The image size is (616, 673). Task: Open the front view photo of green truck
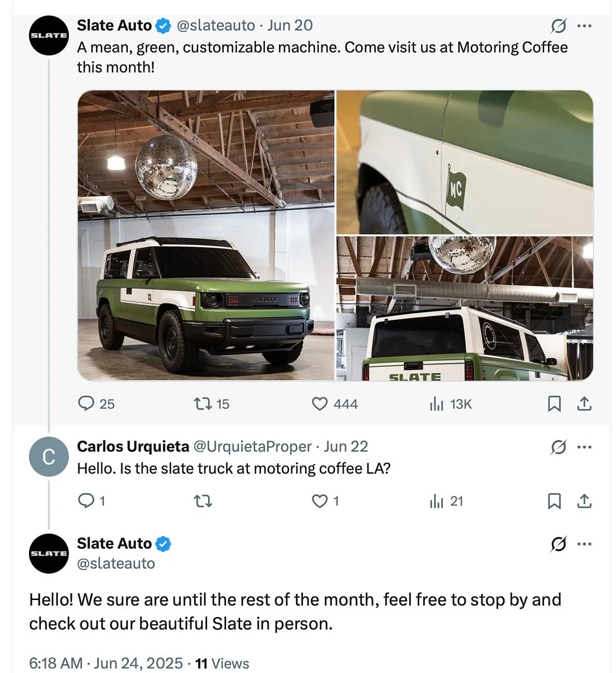pos(206,236)
